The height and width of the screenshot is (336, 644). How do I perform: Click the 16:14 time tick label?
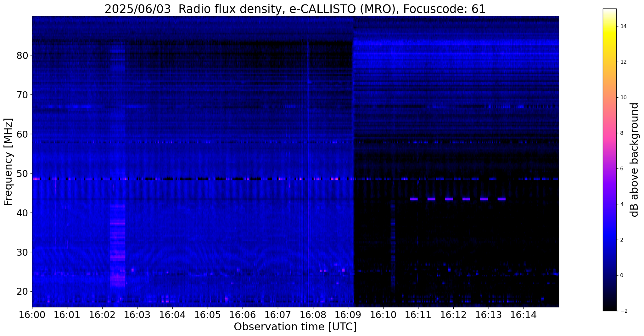pyautogui.click(x=524, y=315)
